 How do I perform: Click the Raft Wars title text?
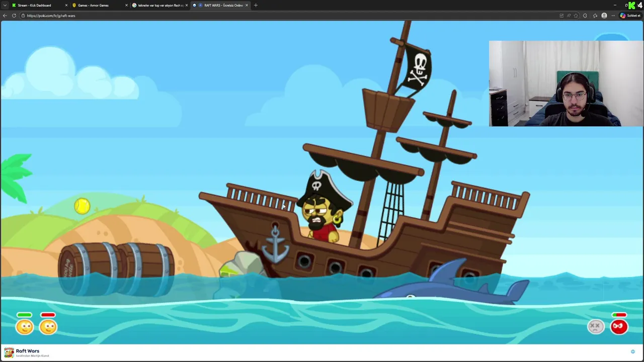pyautogui.click(x=27, y=351)
